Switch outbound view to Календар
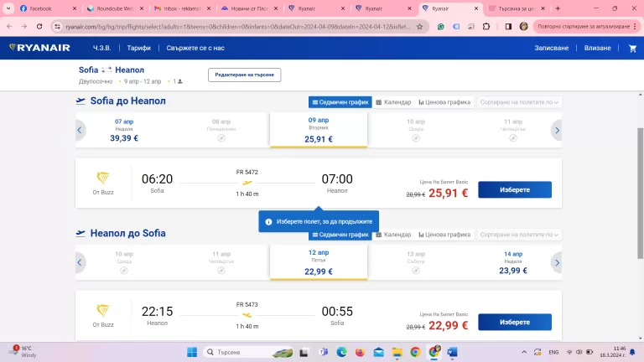This screenshot has width=644, height=362. (393, 102)
